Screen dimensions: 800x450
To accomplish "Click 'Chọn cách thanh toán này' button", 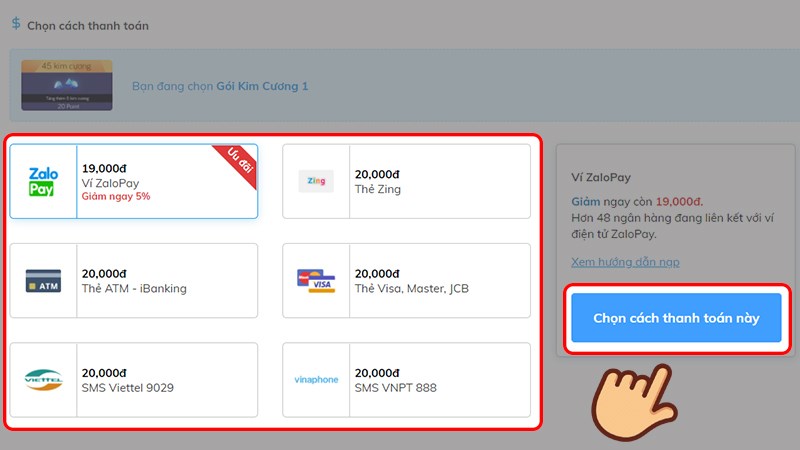I will (676, 318).
